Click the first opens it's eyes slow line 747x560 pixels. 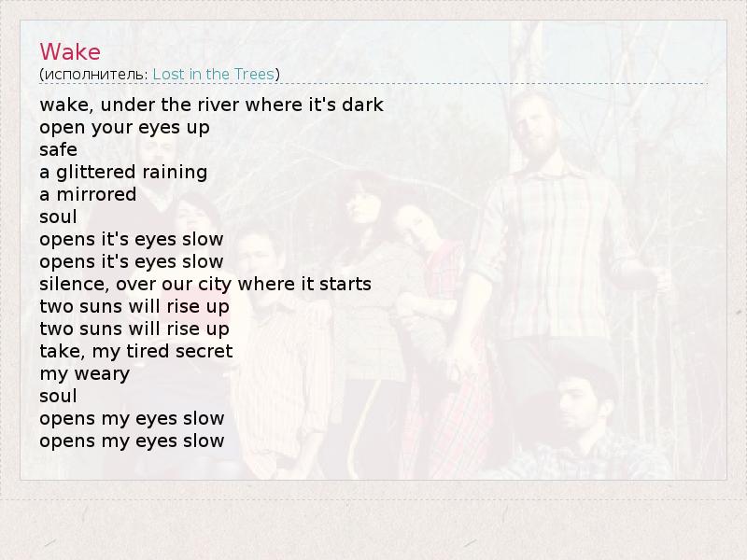pyautogui.click(x=132, y=239)
